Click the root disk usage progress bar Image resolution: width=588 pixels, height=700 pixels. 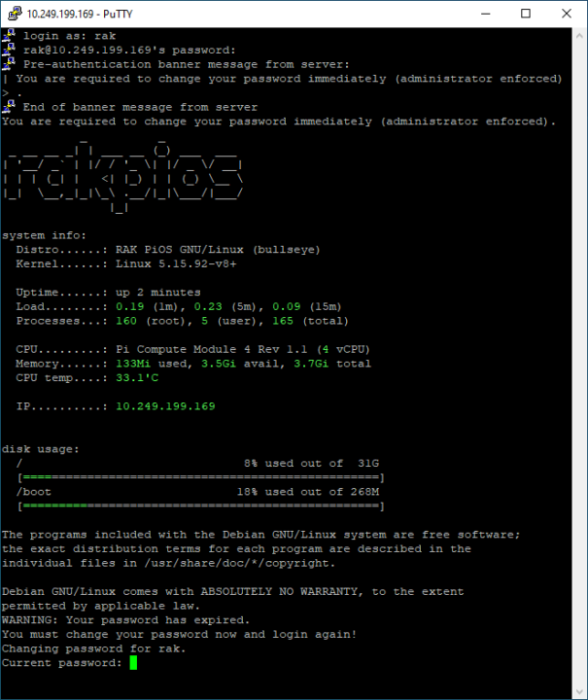pyautogui.click(x=201, y=477)
